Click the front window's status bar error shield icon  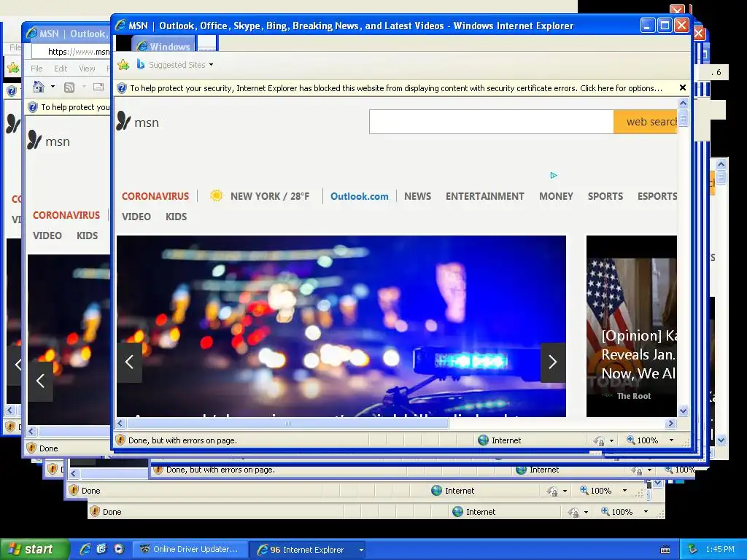(x=120, y=440)
